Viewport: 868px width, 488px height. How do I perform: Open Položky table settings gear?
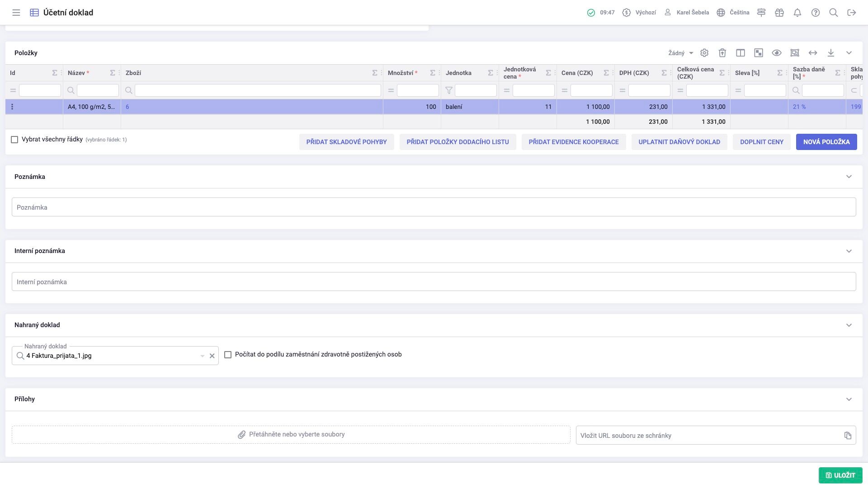(x=704, y=53)
